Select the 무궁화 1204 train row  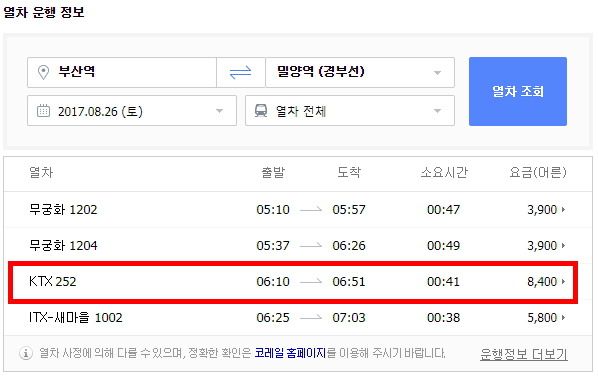click(298, 245)
